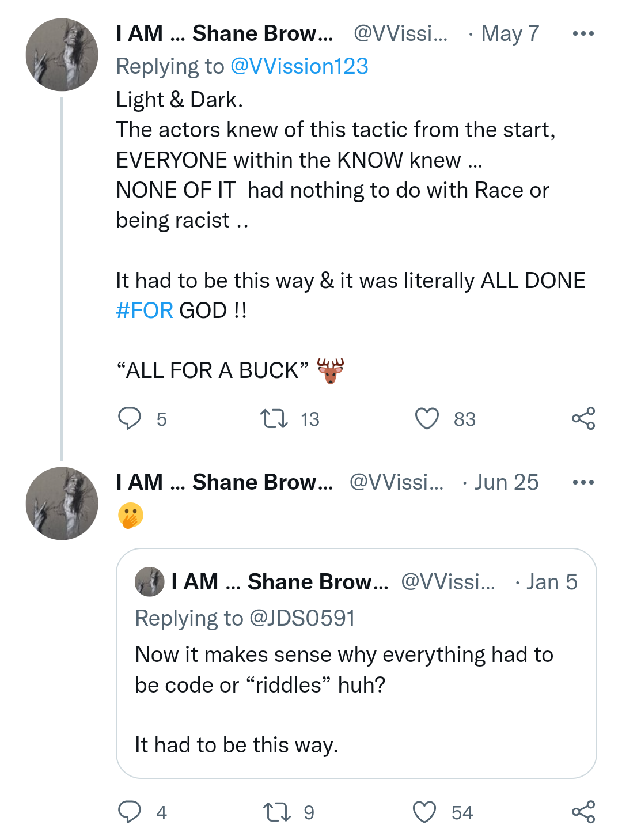Open the @VVission123 mention link

pyautogui.click(x=299, y=67)
